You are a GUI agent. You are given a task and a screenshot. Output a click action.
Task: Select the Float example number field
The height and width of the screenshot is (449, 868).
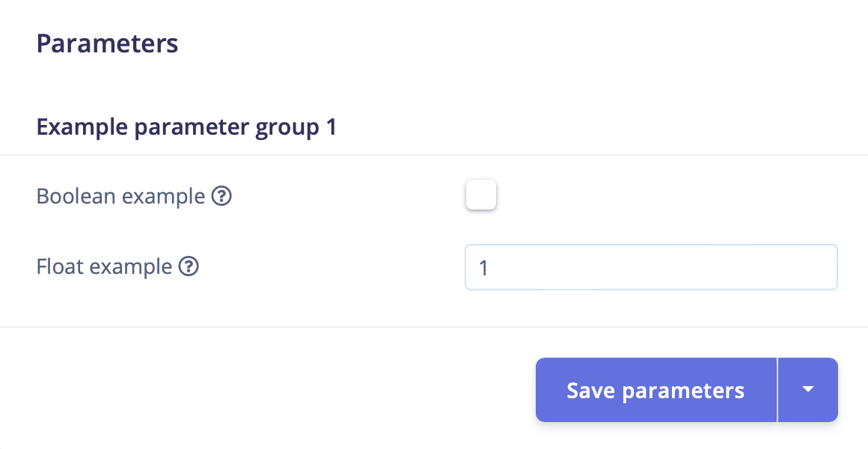pyautogui.click(x=650, y=267)
